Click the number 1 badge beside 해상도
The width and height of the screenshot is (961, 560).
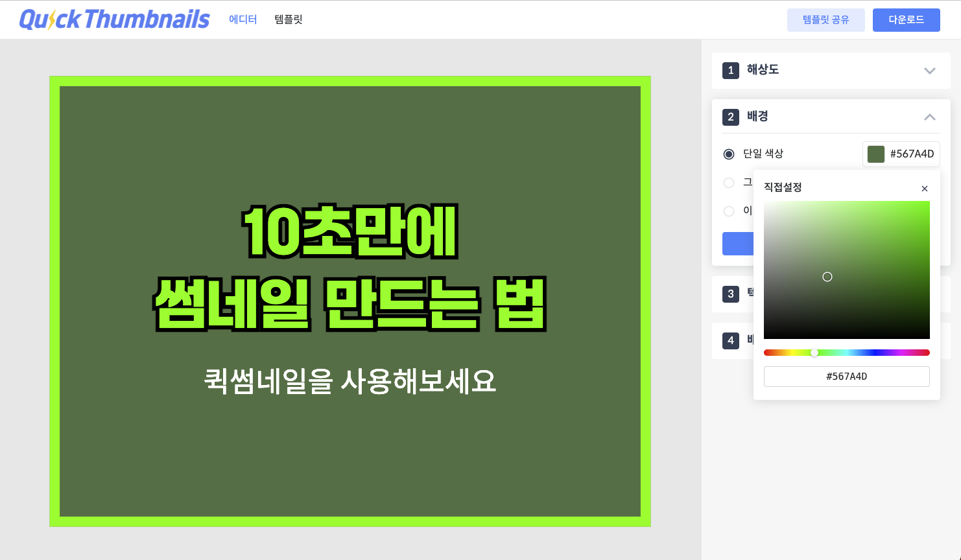(731, 70)
